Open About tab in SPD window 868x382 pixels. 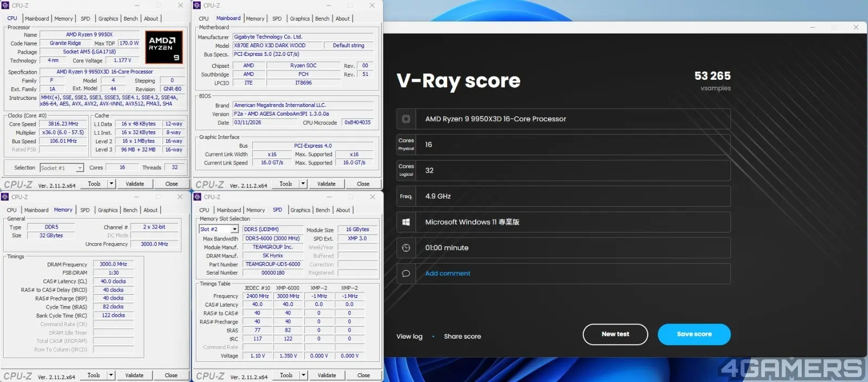pyautogui.click(x=343, y=210)
